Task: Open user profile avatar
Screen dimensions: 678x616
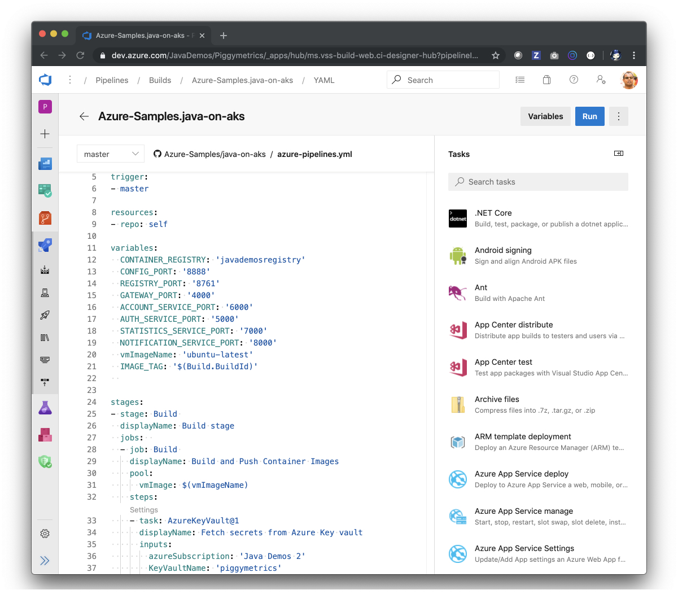Action: tap(629, 80)
